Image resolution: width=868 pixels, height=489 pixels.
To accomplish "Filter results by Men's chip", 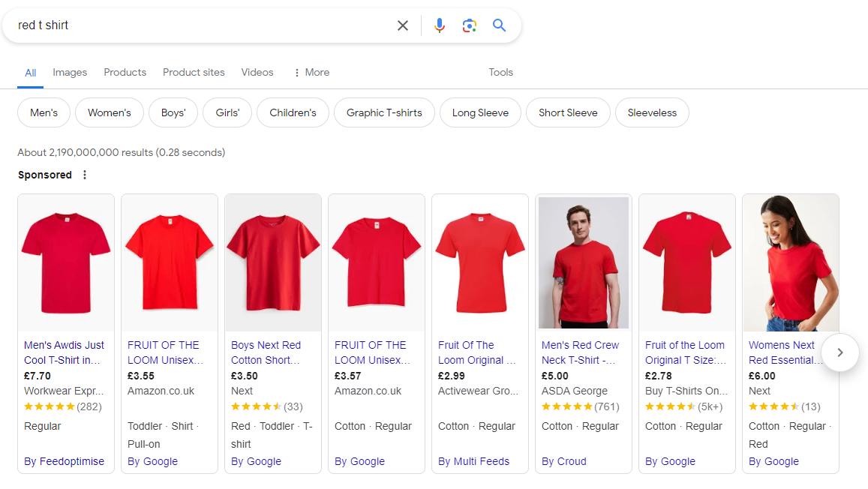I will 44,112.
